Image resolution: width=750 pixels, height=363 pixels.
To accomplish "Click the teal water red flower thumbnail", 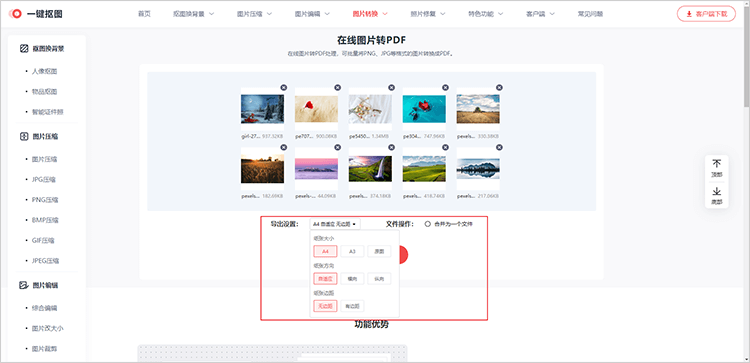I will point(424,109).
